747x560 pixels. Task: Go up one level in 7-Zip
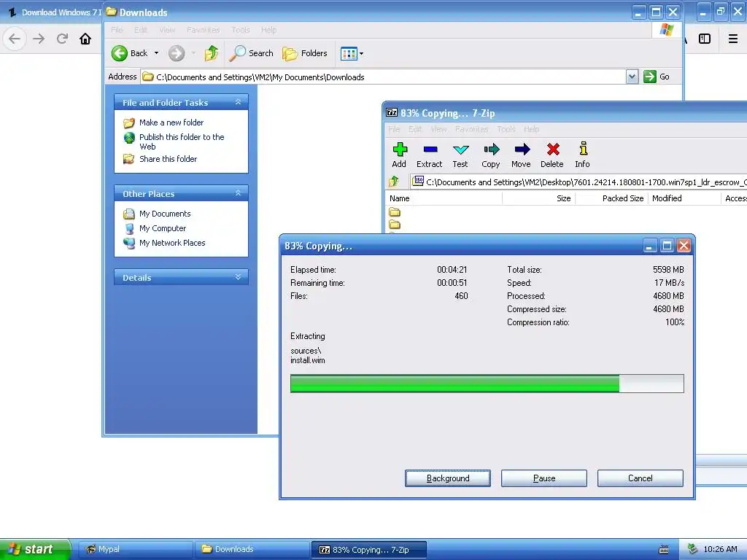[x=393, y=182]
